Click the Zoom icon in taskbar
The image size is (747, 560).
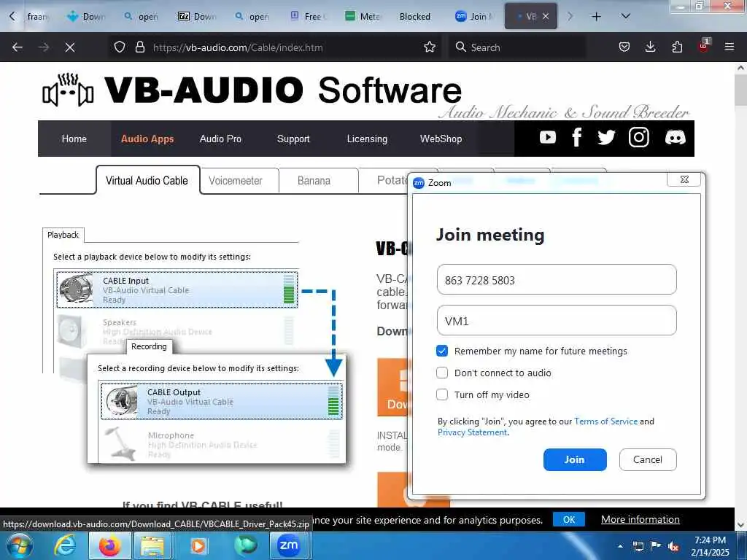288,545
